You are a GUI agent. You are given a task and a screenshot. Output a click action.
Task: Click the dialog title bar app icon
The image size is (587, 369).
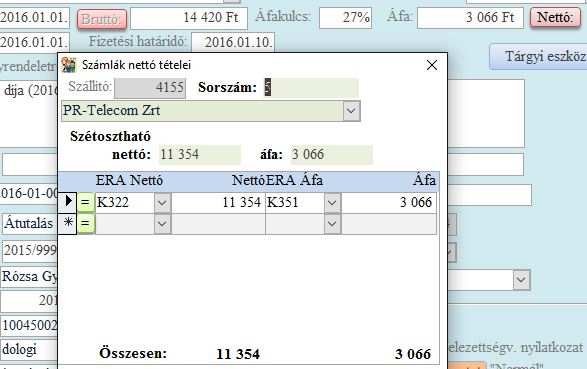coord(69,65)
